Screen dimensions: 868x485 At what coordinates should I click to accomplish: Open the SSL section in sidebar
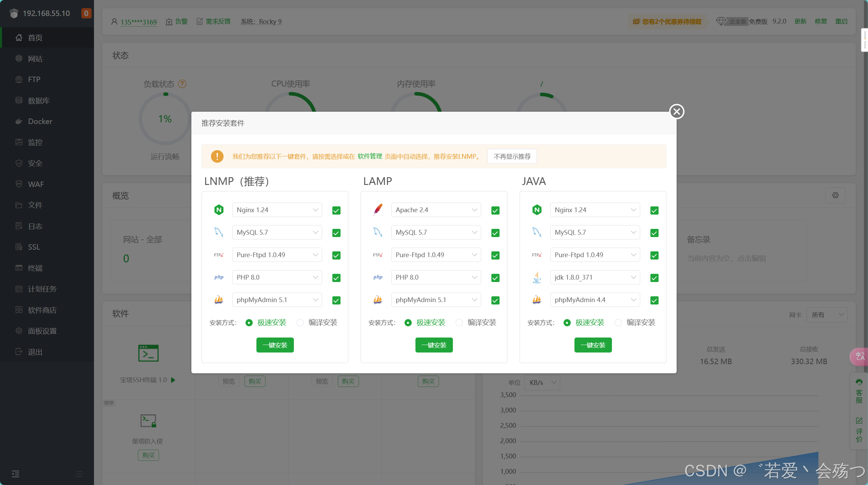[x=33, y=247]
